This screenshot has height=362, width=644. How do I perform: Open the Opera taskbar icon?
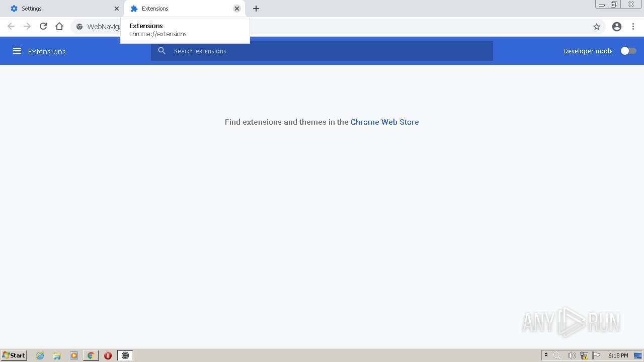pyautogui.click(x=108, y=355)
